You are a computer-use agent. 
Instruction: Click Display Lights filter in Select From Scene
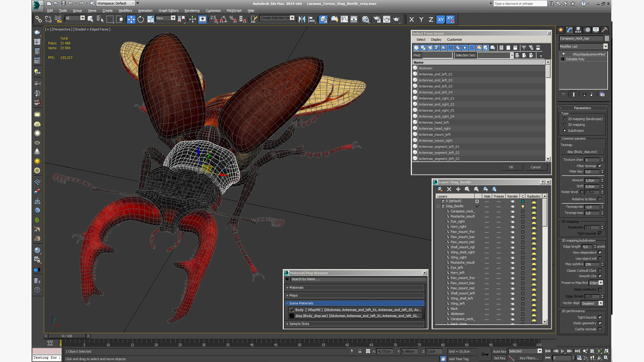430,48
